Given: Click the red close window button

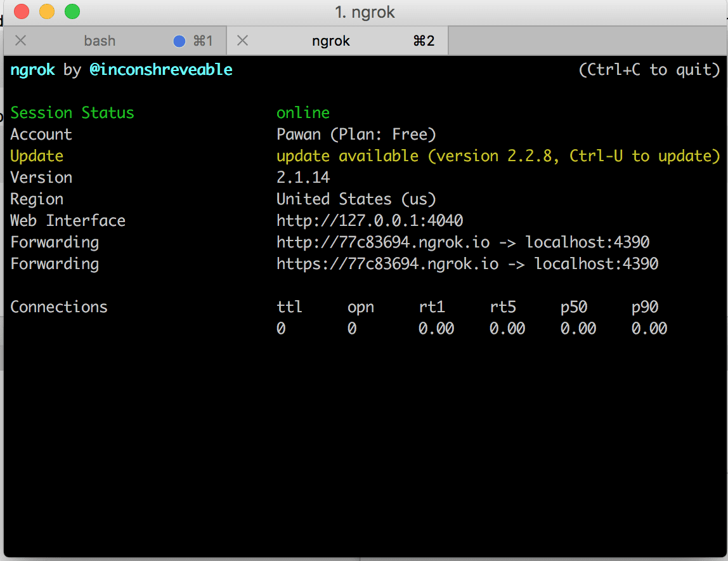Looking at the screenshot, I should pyautogui.click(x=22, y=11).
